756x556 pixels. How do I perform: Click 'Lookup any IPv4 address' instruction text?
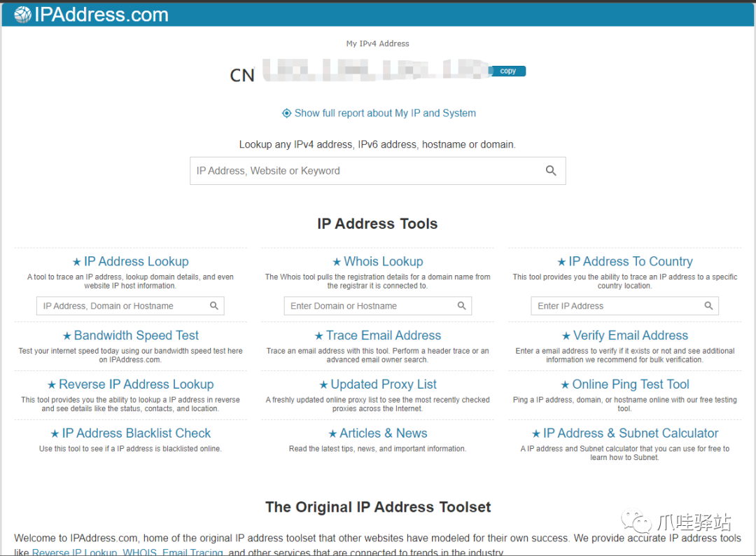tap(377, 145)
